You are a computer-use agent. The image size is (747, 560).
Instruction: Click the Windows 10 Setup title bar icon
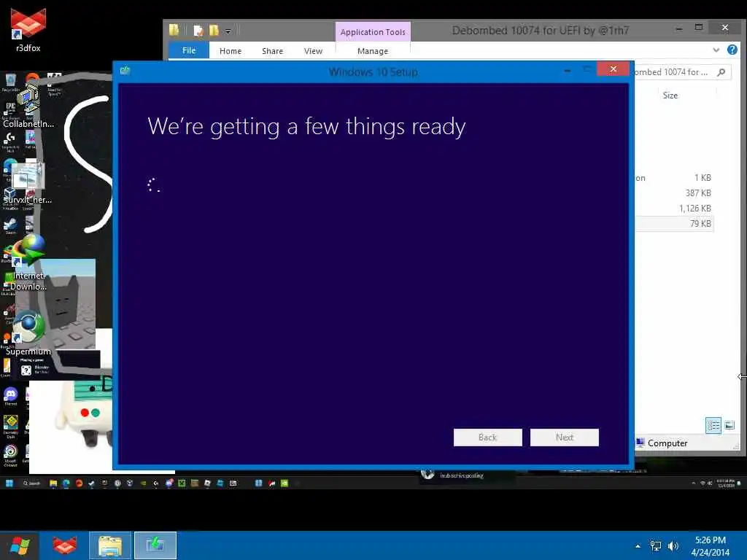(125, 71)
